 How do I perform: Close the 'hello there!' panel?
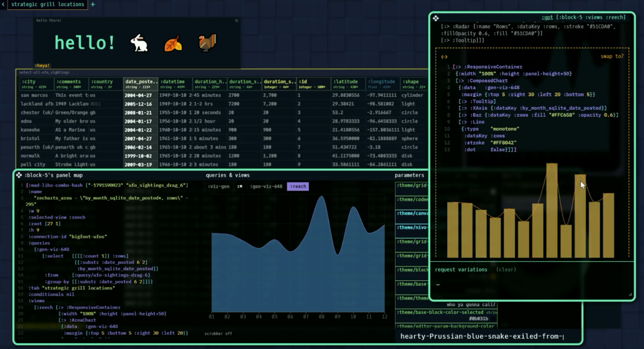click(237, 21)
